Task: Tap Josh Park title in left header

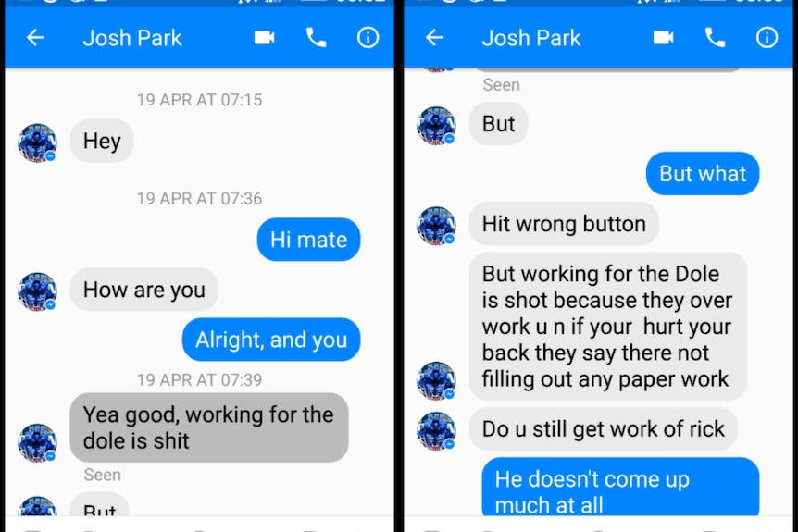Action: point(132,38)
